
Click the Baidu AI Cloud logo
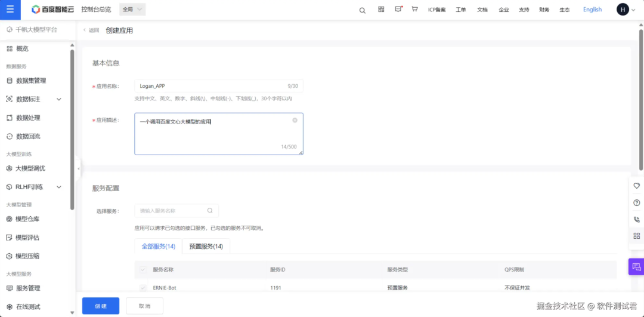[53, 10]
